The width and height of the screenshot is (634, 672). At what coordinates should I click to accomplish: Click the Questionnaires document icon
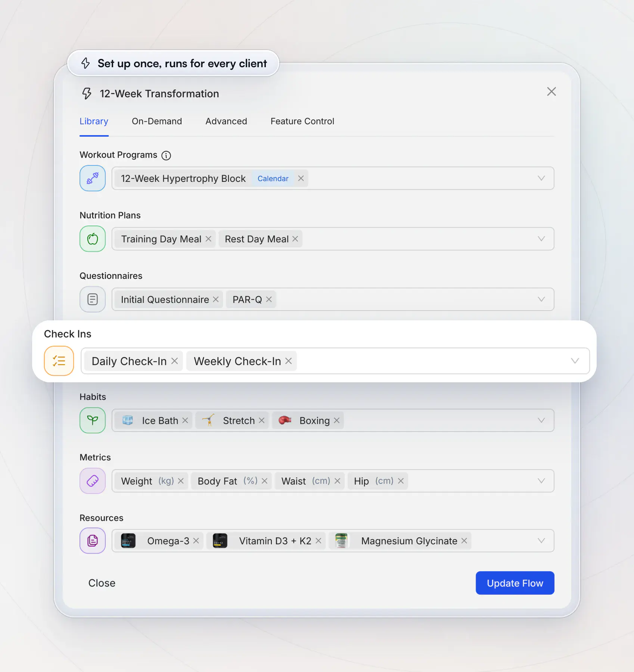93,299
